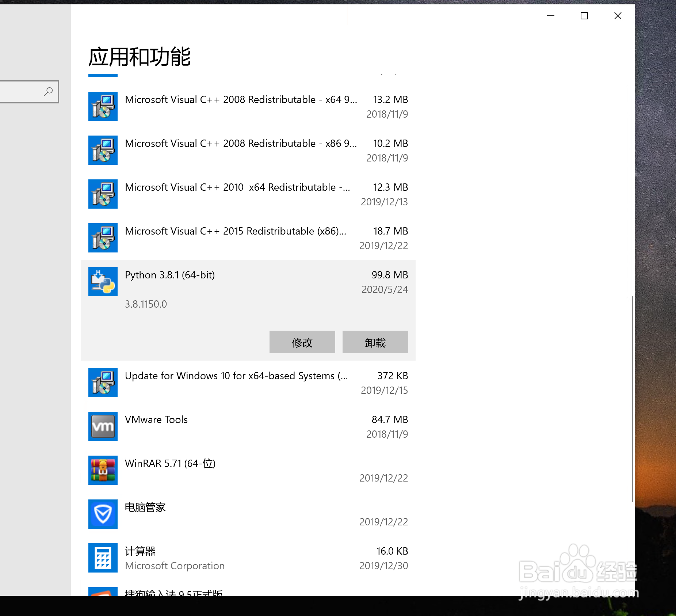Select Microsoft Visual C++ 2008 Redistributable x64 entry
Image resolution: width=676 pixels, height=616 pixels.
(248, 106)
